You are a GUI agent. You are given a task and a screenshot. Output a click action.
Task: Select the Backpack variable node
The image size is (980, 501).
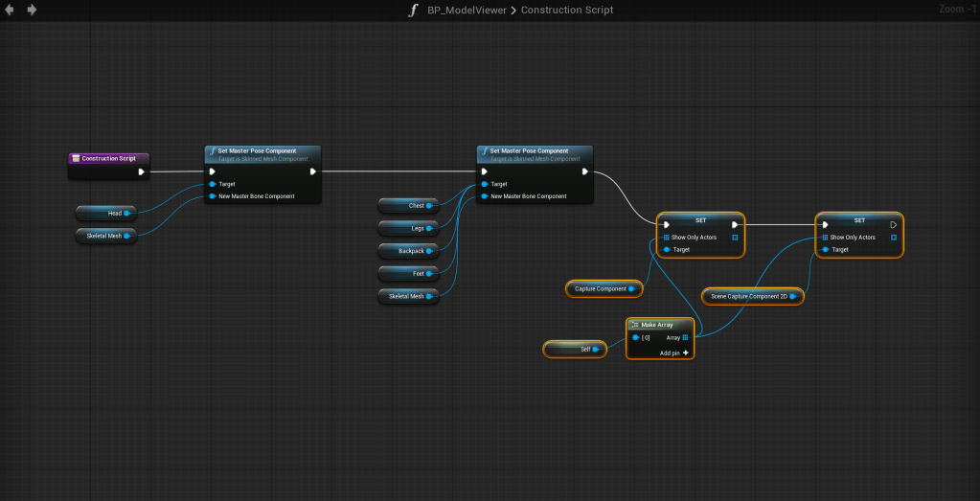406,251
